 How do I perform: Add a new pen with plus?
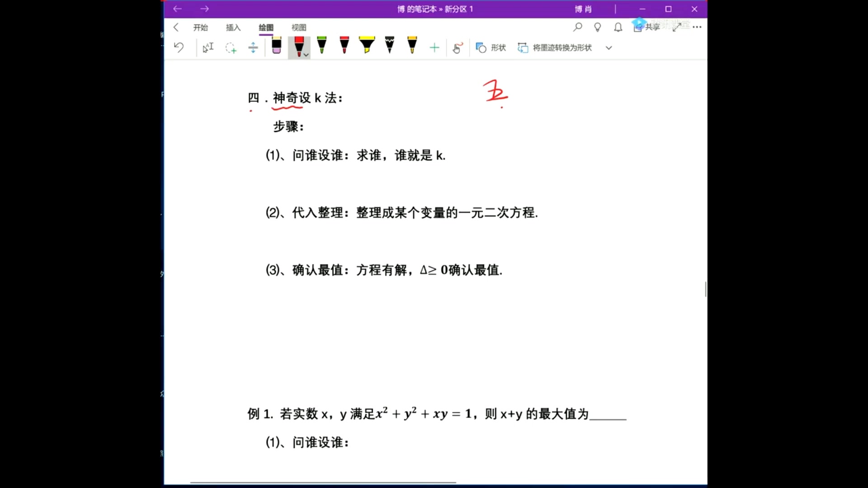434,47
